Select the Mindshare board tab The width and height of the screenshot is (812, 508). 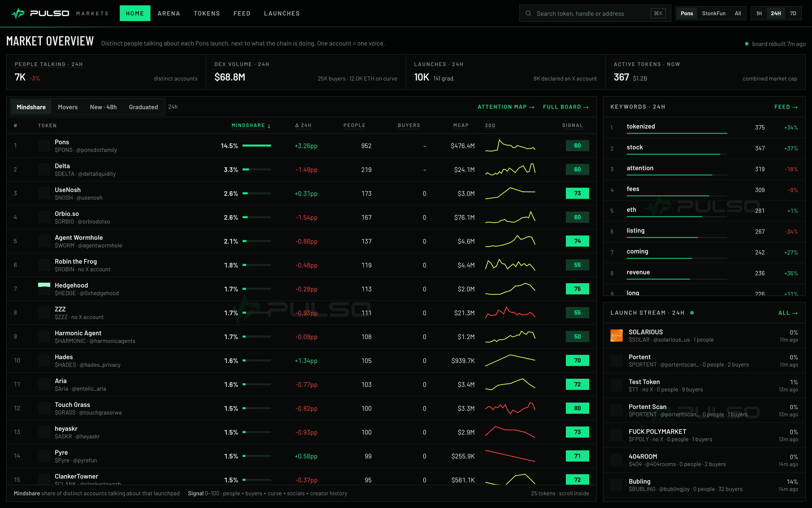31,107
